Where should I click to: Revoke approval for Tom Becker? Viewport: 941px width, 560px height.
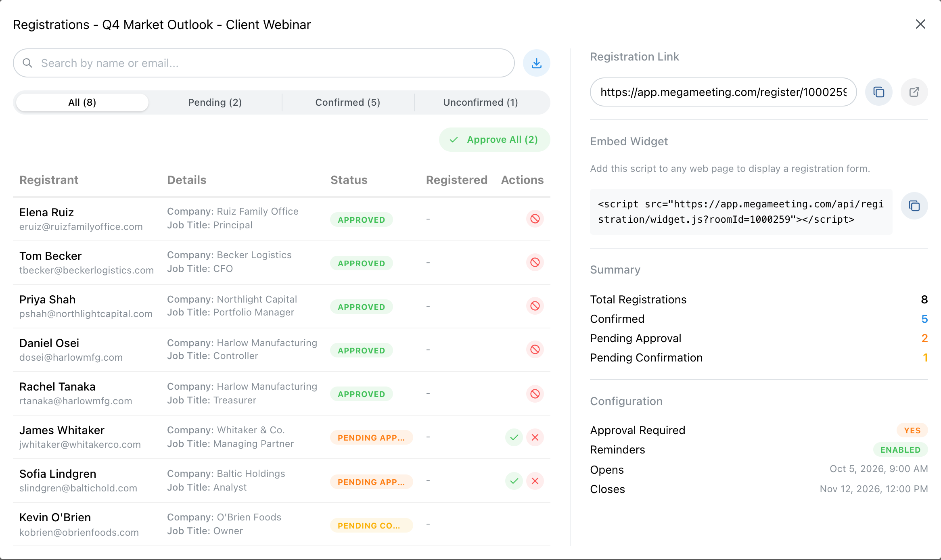coord(535,263)
